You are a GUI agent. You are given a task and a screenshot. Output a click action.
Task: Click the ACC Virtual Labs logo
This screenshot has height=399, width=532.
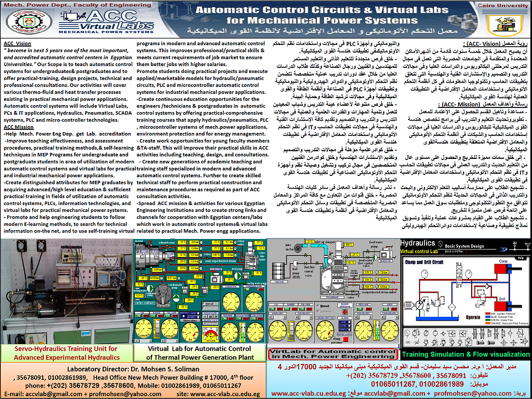106,21
